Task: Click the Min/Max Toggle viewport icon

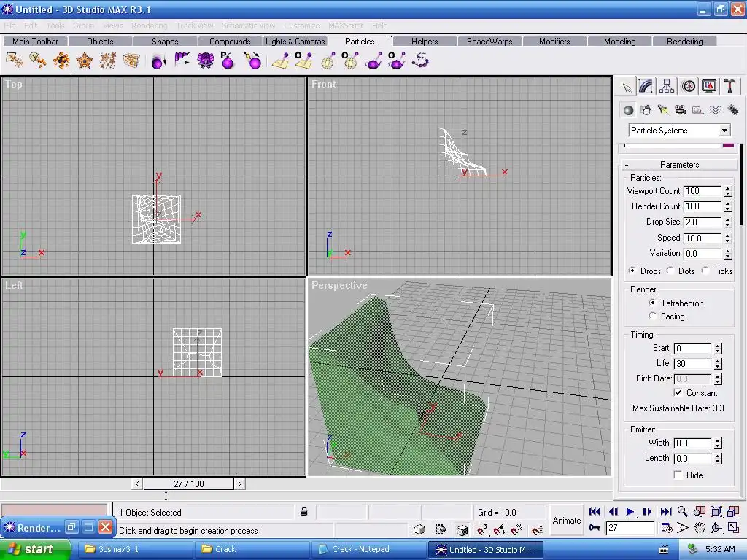Action: [x=733, y=528]
